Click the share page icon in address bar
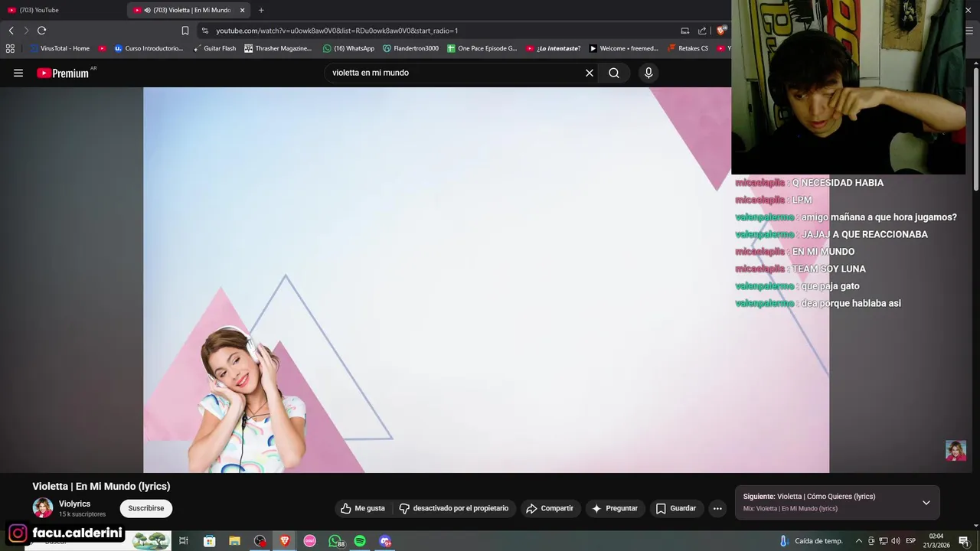 coord(702,31)
